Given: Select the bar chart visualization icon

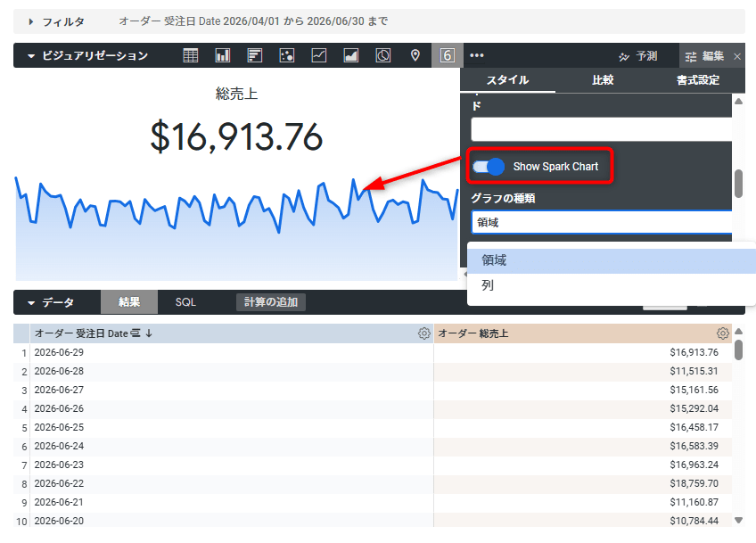Looking at the screenshot, I should (255, 55).
